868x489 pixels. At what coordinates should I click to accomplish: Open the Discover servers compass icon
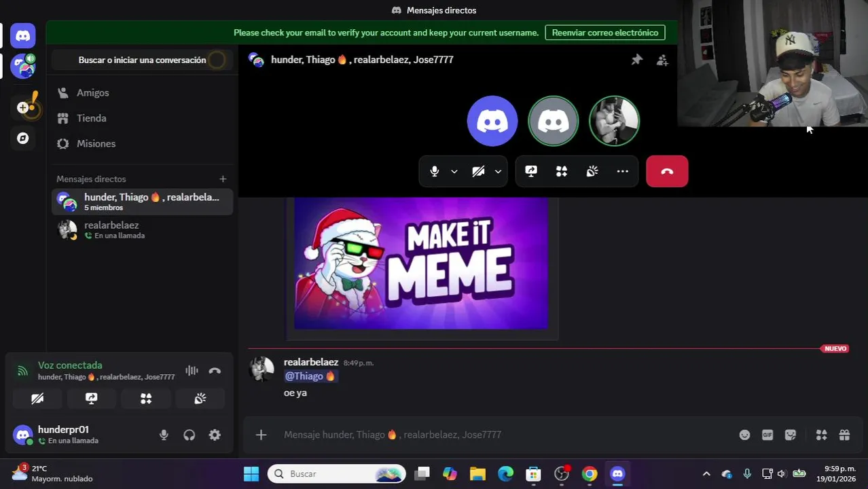(x=23, y=139)
